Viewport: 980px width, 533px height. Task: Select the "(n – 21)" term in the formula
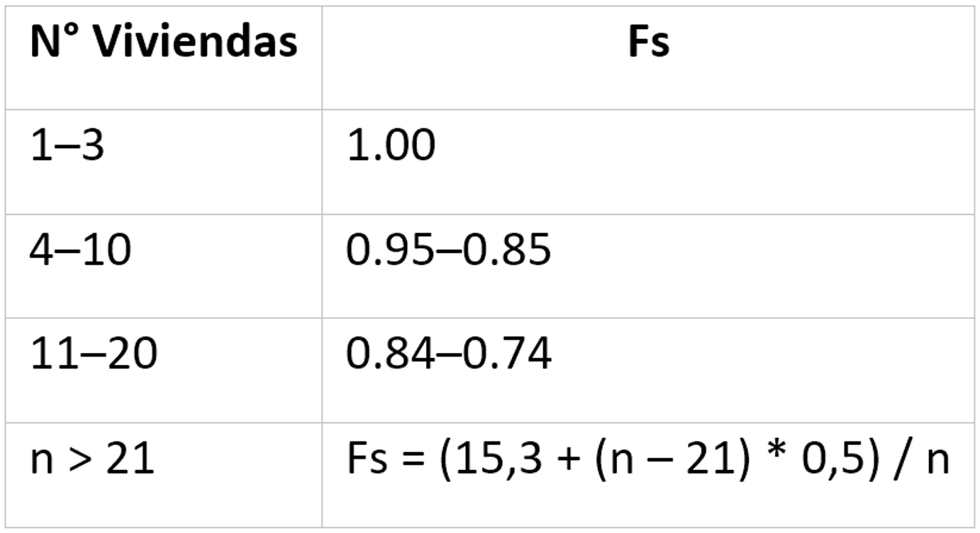click(x=672, y=459)
